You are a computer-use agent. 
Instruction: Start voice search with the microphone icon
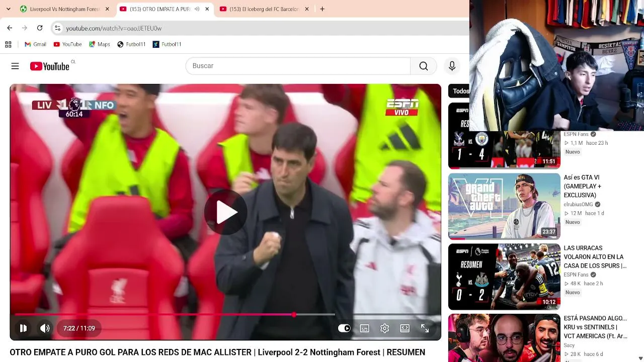coord(452,66)
